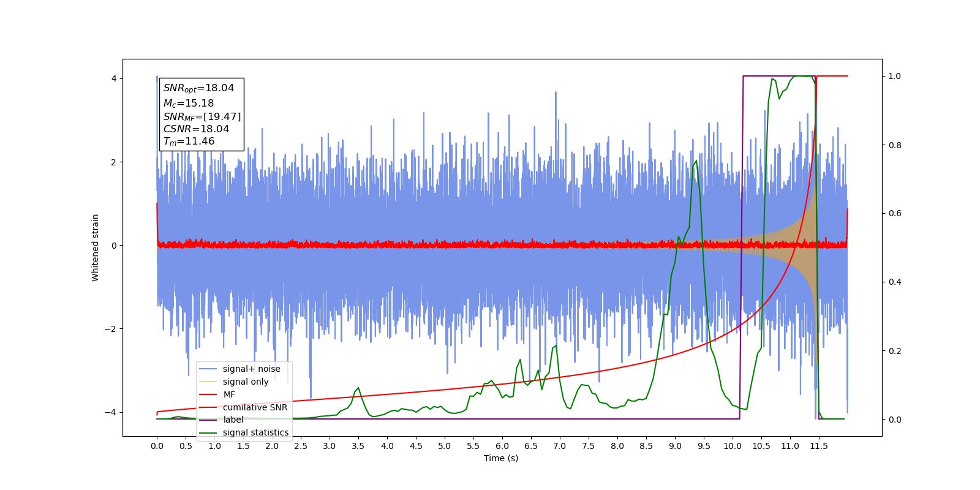Click the right y-axis tick label 0.6
Image resolution: width=980 pixels, height=490 pixels.
895,214
